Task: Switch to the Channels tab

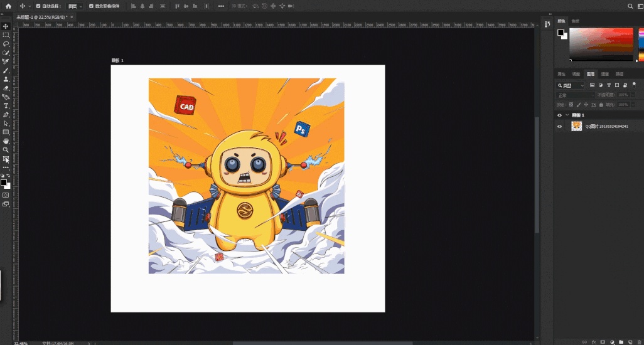Action: point(605,74)
